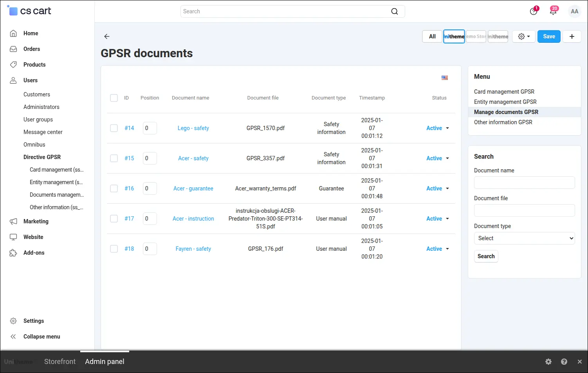The height and width of the screenshot is (373, 588).
Task: Sort by the Timestamp column header
Action: point(372,98)
